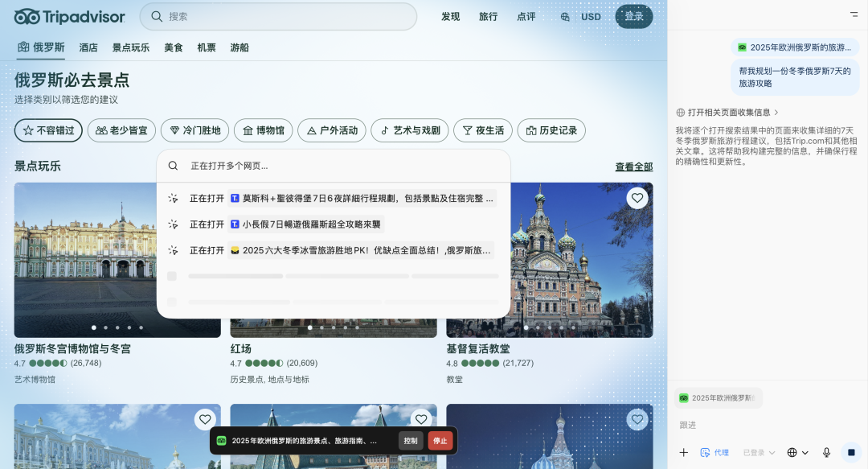Expand the 打开相关页面收集信息 step
The image size is (868, 469).
(728, 113)
